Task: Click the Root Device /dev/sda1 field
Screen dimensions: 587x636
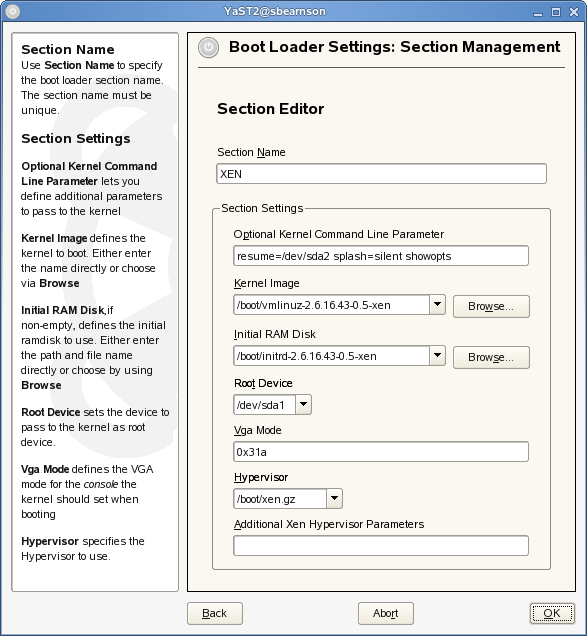Action: (x=264, y=404)
